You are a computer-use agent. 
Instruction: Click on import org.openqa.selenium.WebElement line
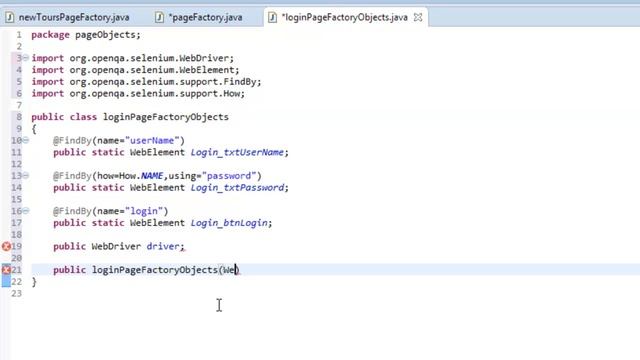[136, 70]
